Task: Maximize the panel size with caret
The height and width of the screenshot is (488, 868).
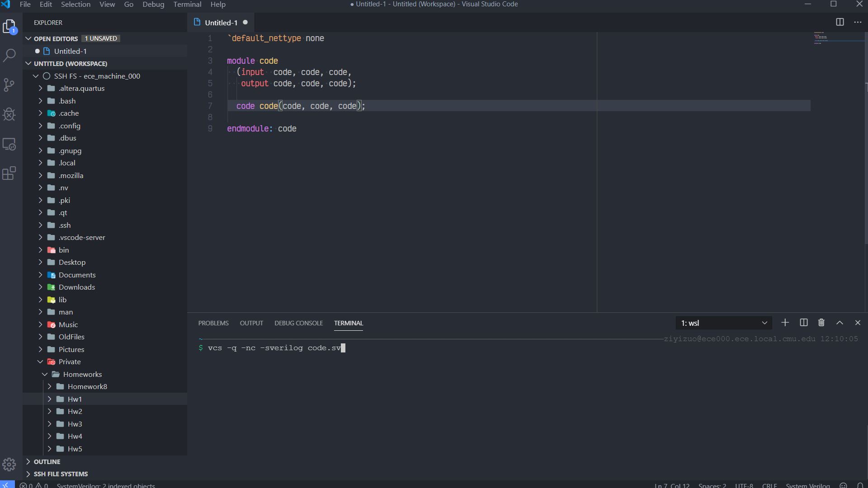Action: pyautogui.click(x=840, y=323)
